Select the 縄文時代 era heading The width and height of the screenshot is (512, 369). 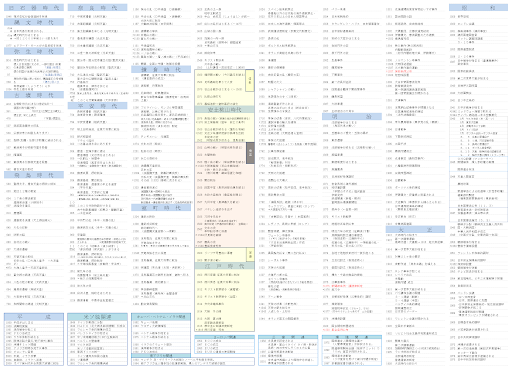(34, 22)
